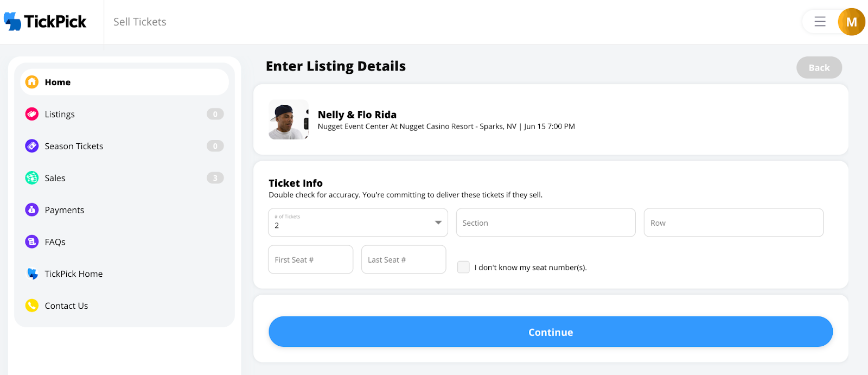Screen dimensions: 868x375
Task: Expand the # of Tickets dropdown arrow
Action: [438, 223]
